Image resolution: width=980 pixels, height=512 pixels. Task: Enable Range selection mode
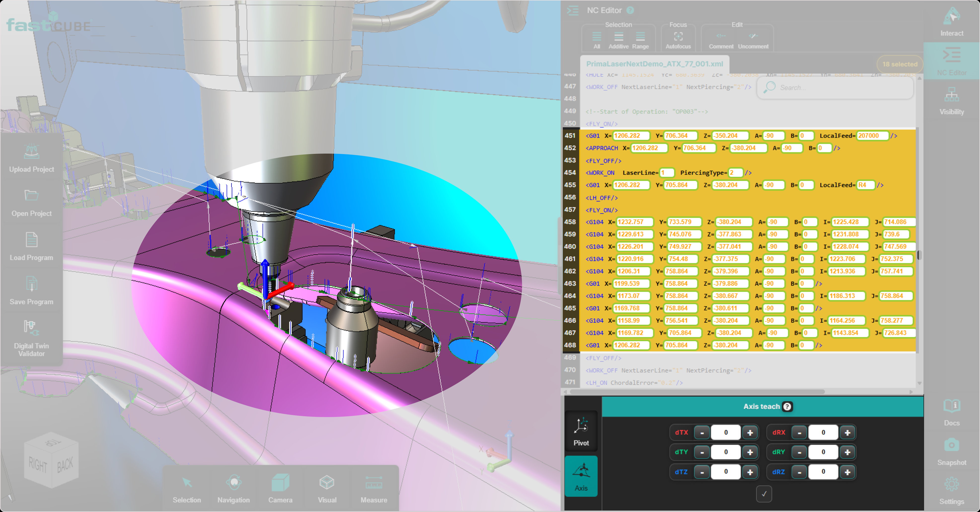pyautogui.click(x=640, y=40)
